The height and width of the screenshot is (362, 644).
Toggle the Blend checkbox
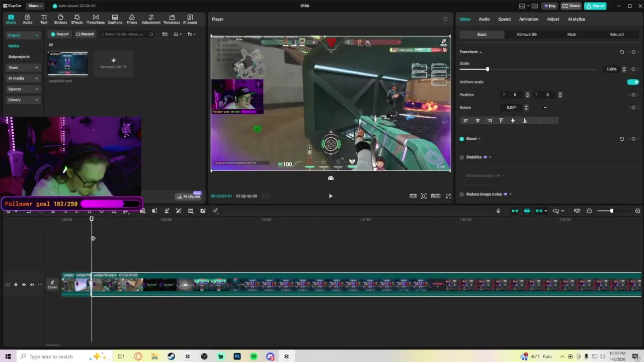(462, 139)
